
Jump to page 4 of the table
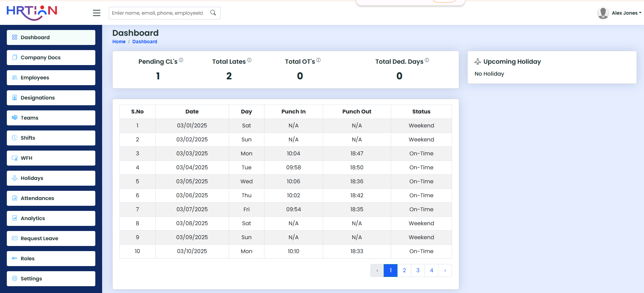coord(431,271)
